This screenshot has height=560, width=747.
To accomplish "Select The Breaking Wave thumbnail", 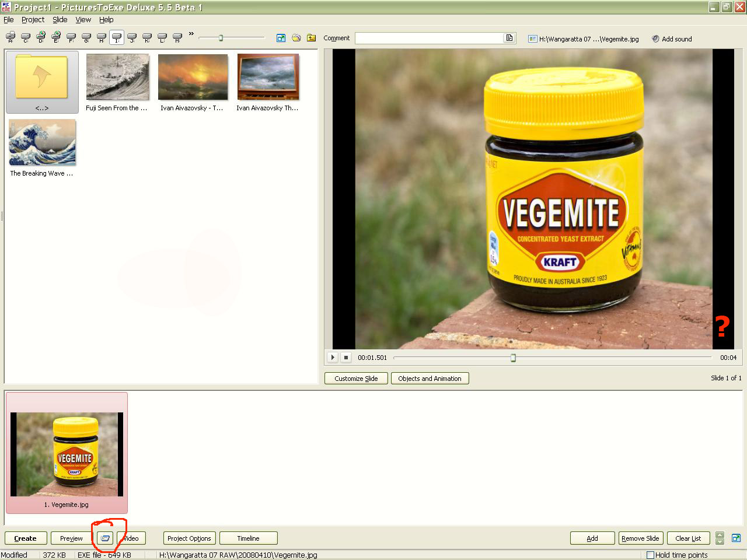I will pyautogui.click(x=42, y=148).
